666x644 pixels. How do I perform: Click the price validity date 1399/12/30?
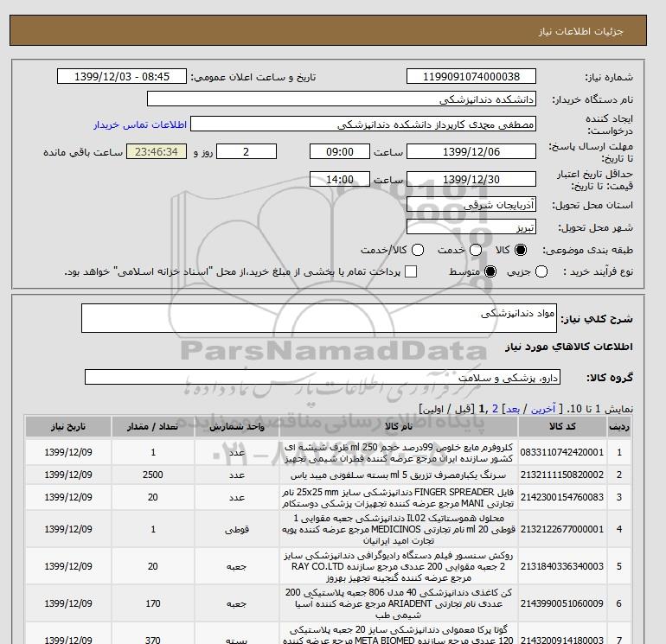(471, 179)
